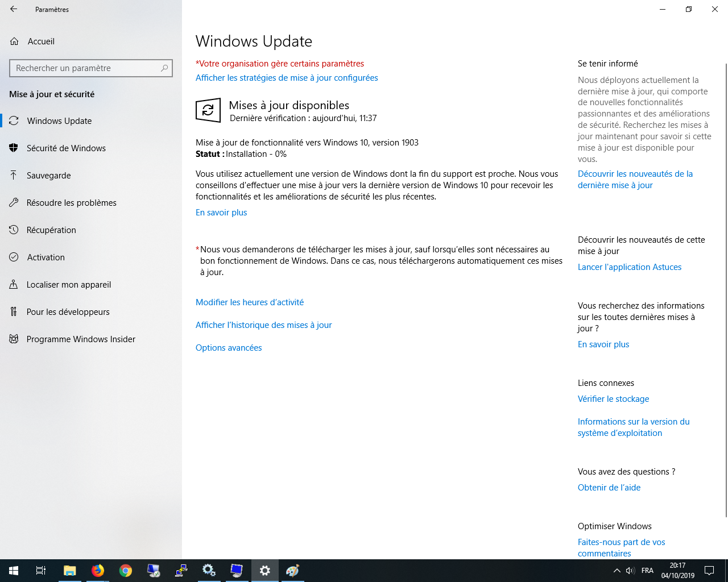
Task: Click Afficher les stratégies de mise à jour configurées
Action: tap(287, 78)
